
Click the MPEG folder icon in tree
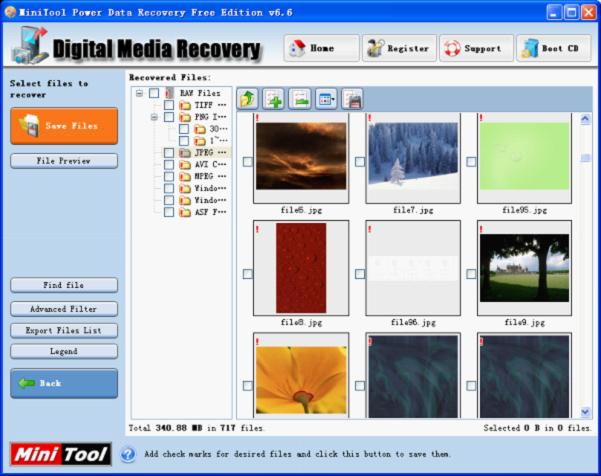185,176
